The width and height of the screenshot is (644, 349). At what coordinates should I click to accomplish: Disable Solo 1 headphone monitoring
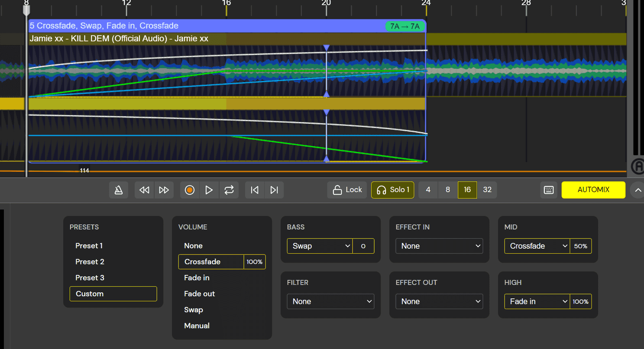[x=392, y=189]
